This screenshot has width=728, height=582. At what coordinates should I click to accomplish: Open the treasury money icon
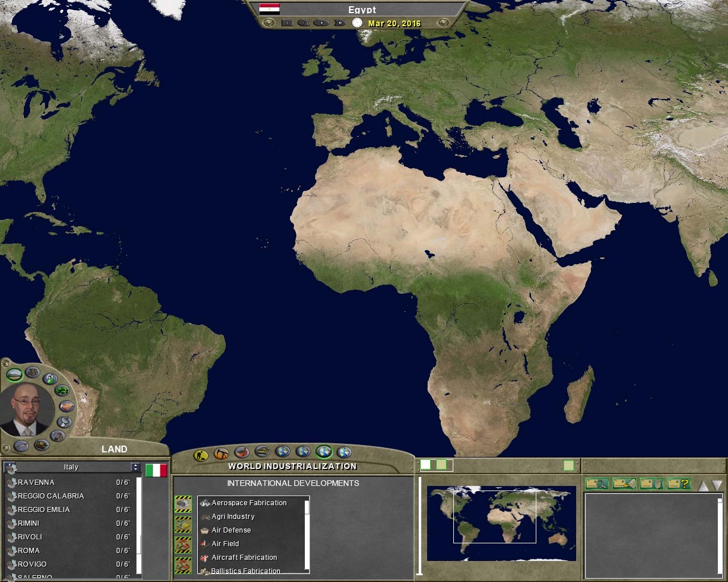pyautogui.click(x=62, y=390)
